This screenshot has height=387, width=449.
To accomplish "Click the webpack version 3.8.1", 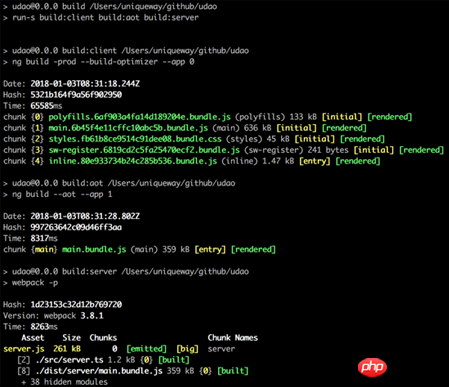I will (x=92, y=316).
